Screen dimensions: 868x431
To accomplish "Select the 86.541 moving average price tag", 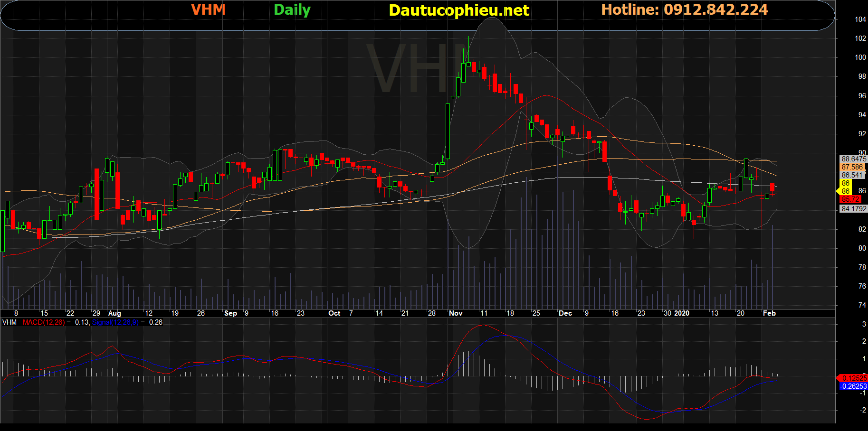I will (852, 175).
